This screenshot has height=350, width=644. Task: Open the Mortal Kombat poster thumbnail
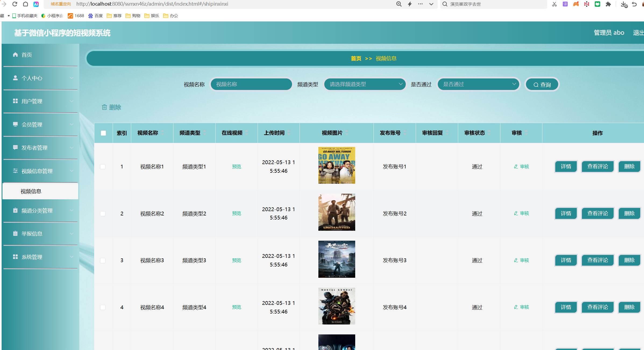(x=337, y=306)
